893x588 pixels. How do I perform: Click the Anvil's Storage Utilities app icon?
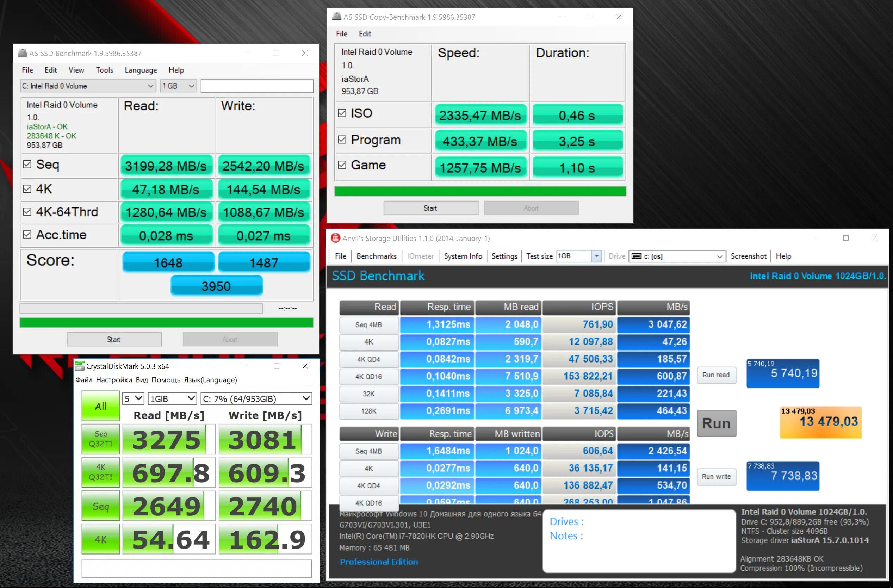click(335, 238)
